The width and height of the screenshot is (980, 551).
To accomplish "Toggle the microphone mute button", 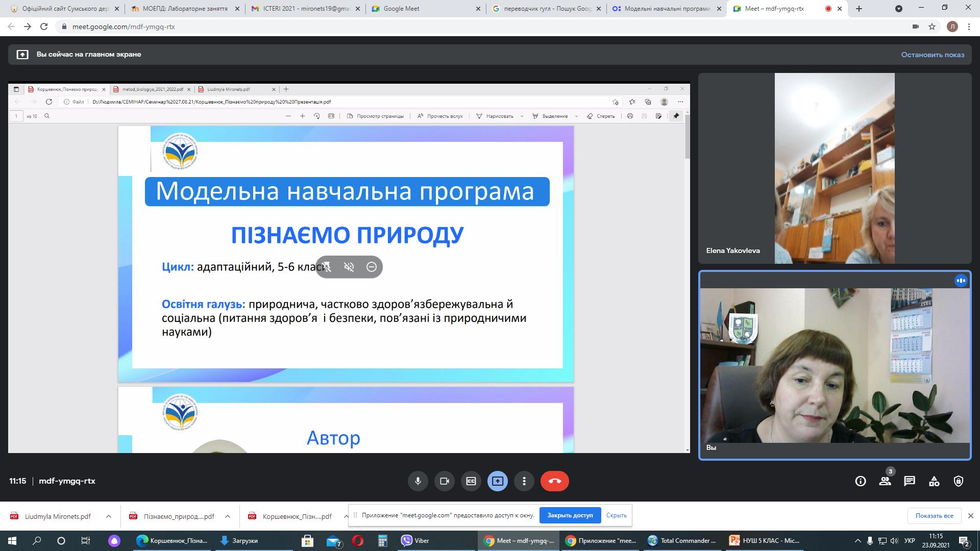I will click(x=418, y=481).
